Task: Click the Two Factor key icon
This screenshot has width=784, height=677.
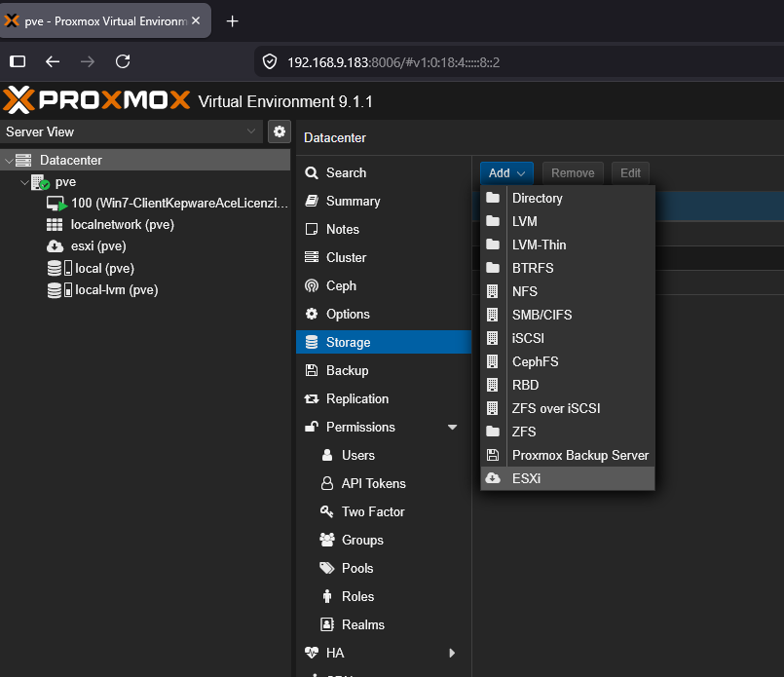Action: pos(326,511)
